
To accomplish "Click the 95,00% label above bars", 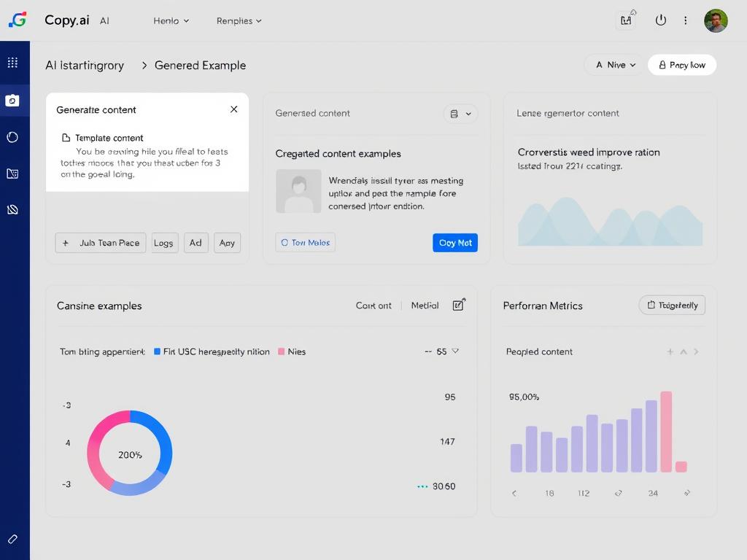I will tap(524, 397).
